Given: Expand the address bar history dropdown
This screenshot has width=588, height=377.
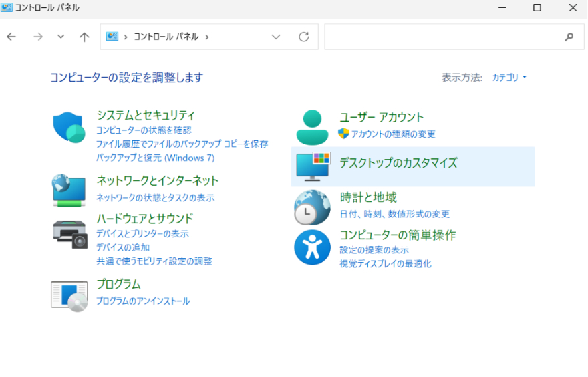Looking at the screenshot, I should (x=276, y=37).
